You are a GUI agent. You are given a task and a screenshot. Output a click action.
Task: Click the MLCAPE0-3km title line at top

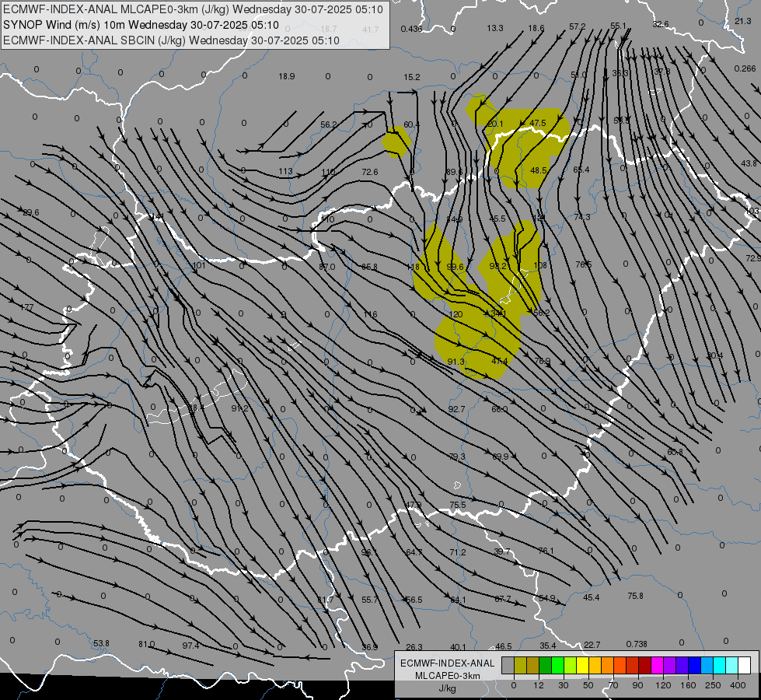(x=193, y=9)
